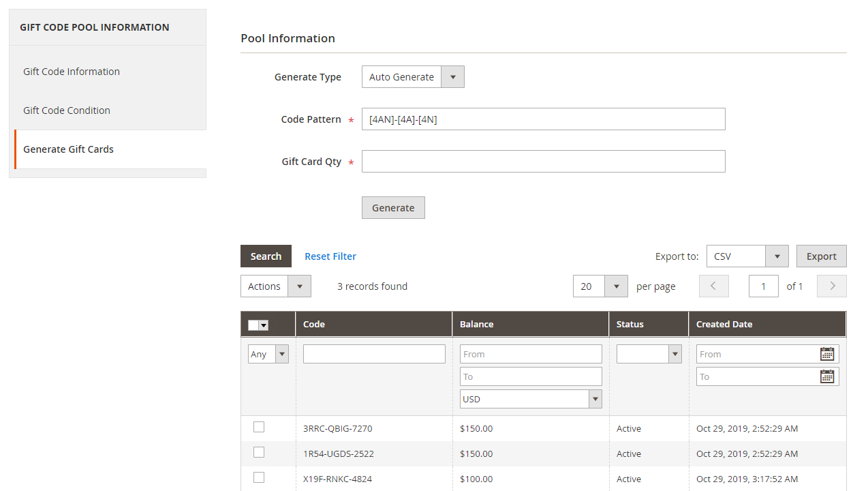The width and height of the screenshot is (868, 491).
Task: Go to the previous page arrow
Action: pyautogui.click(x=713, y=286)
